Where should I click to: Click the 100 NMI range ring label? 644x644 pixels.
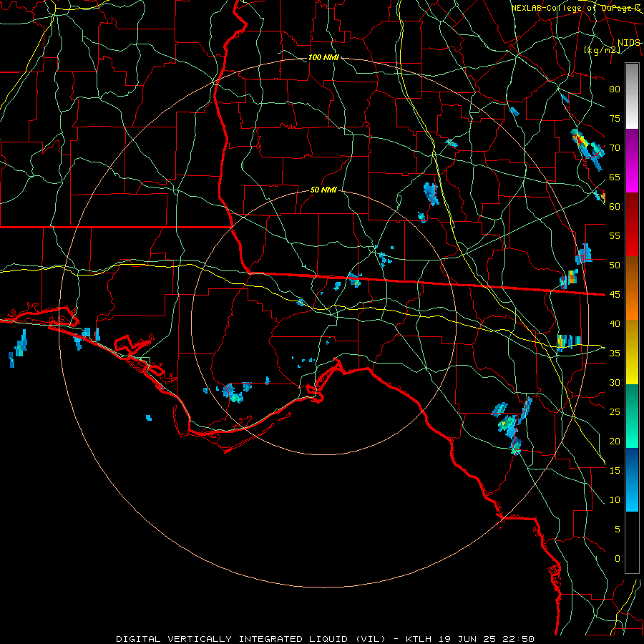point(323,57)
